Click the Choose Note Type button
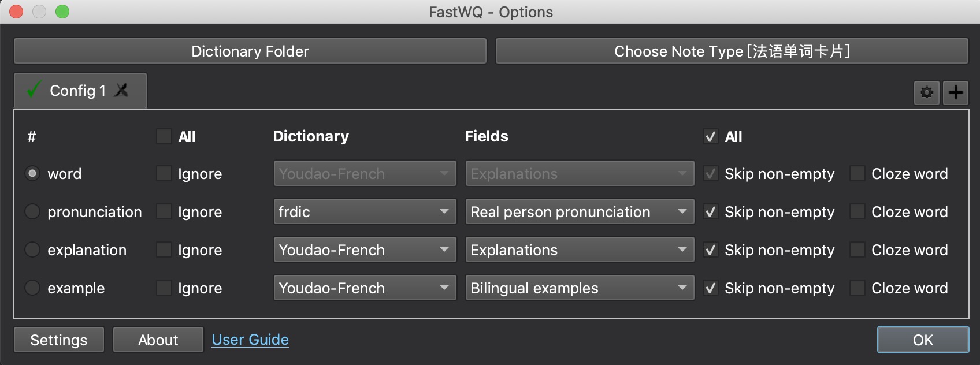980x365 pixels. click(x=732, y=51)
